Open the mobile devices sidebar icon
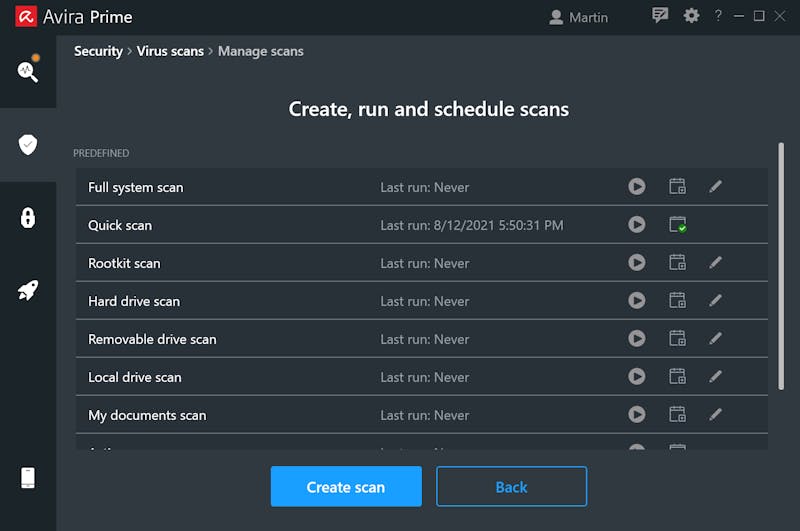 coord(28,478)
